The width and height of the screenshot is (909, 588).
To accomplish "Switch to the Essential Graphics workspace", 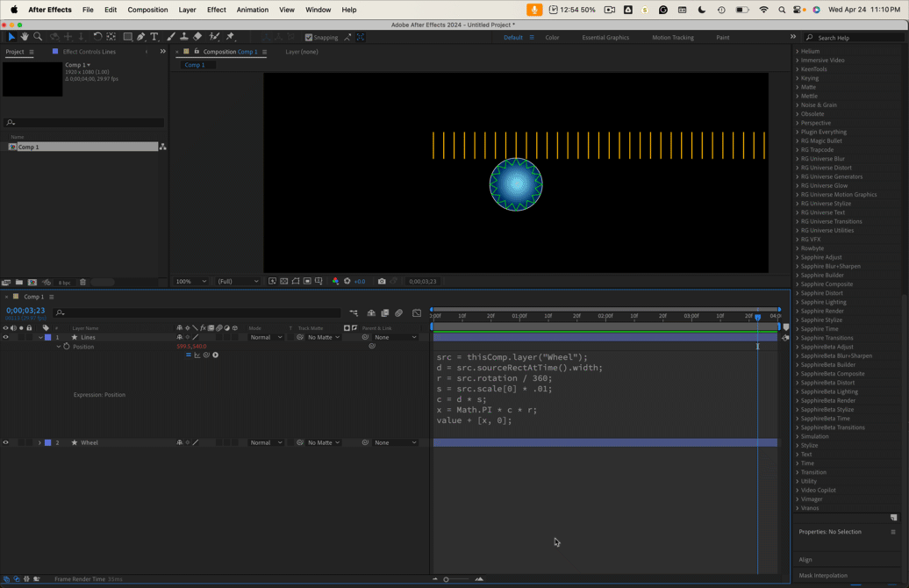I will 605,37.
